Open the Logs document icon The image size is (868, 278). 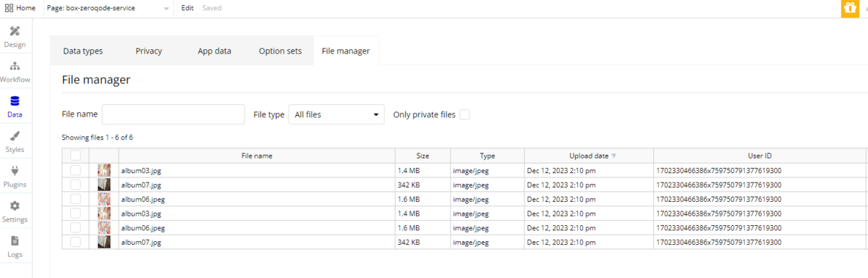[14, 241]
